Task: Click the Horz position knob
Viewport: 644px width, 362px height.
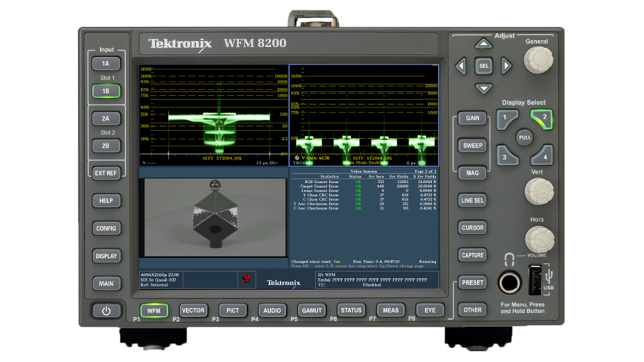Action: point(539,239)
